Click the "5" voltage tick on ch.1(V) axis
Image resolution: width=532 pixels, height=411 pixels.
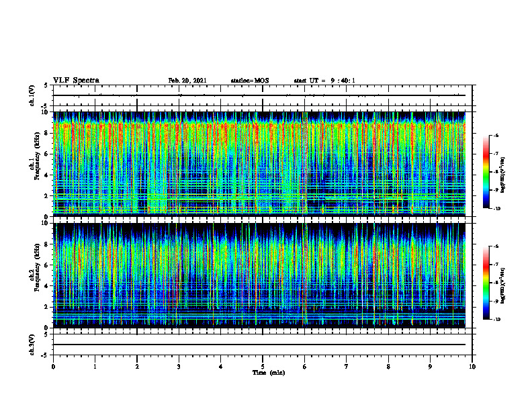(x=46, y=85)
